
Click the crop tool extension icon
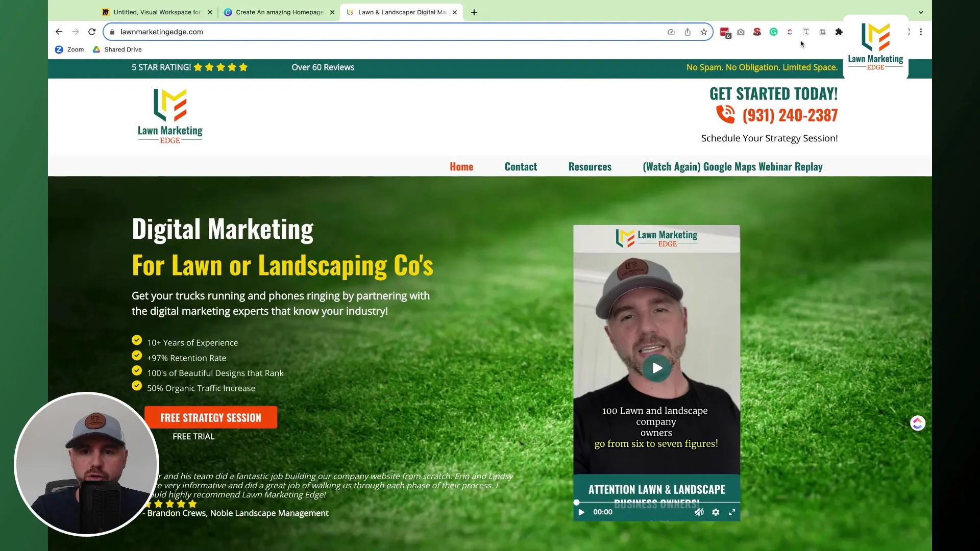[x=822, y=32]
